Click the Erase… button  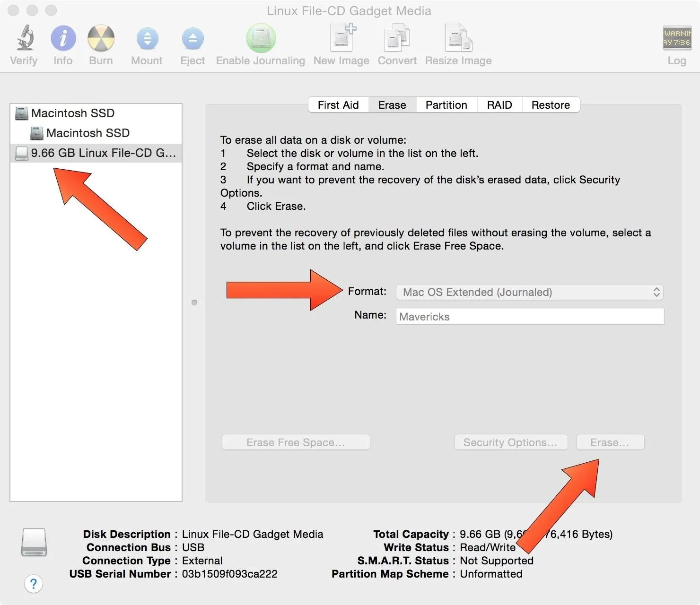(610, 442)
